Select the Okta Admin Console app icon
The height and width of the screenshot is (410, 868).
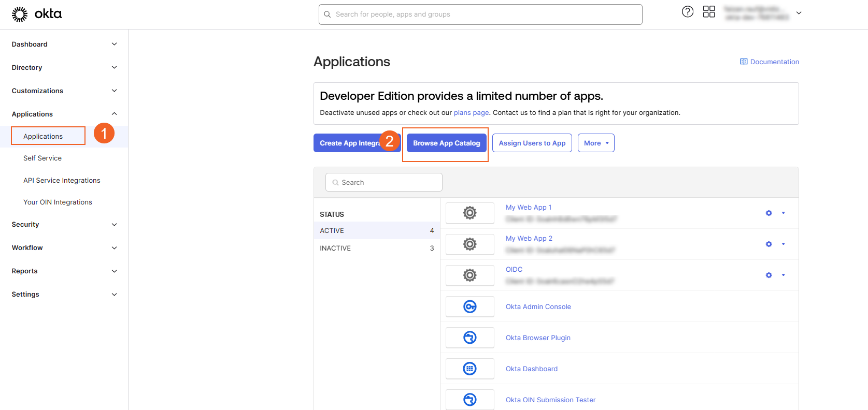pyautogui.click(x=469, y=306)
